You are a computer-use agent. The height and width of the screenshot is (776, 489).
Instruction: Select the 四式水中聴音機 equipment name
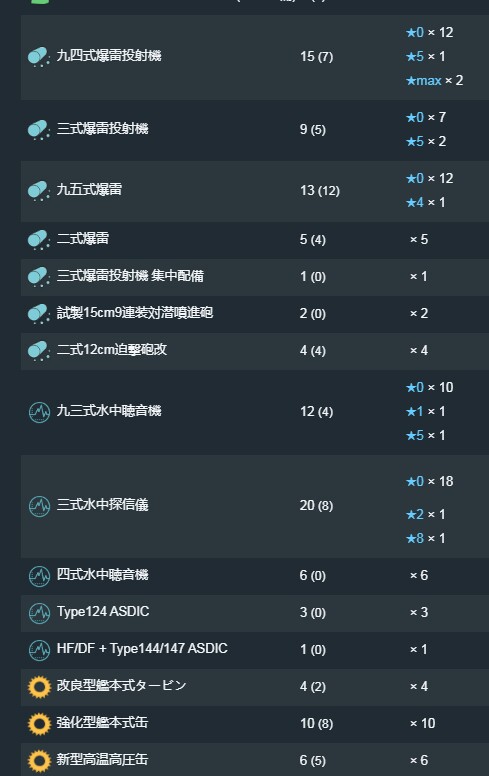pyautogui.click(x=102, y=575)
